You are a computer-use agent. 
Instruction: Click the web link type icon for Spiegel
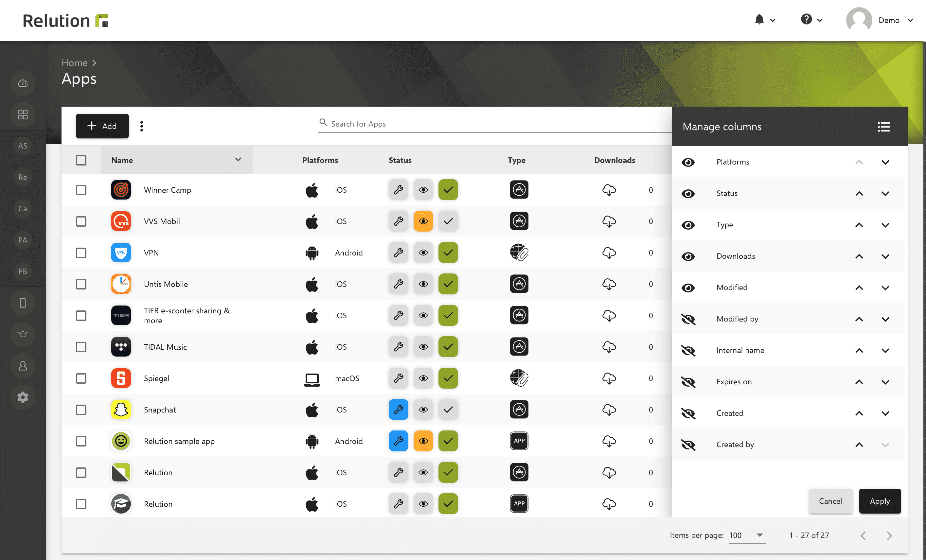pos(519,378)
